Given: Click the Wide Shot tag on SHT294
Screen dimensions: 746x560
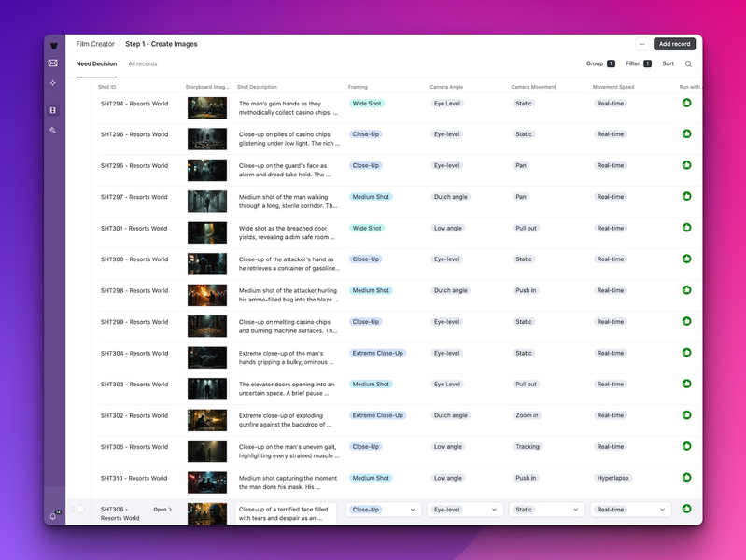Looking at the screenshot, I should coord(367,104).
